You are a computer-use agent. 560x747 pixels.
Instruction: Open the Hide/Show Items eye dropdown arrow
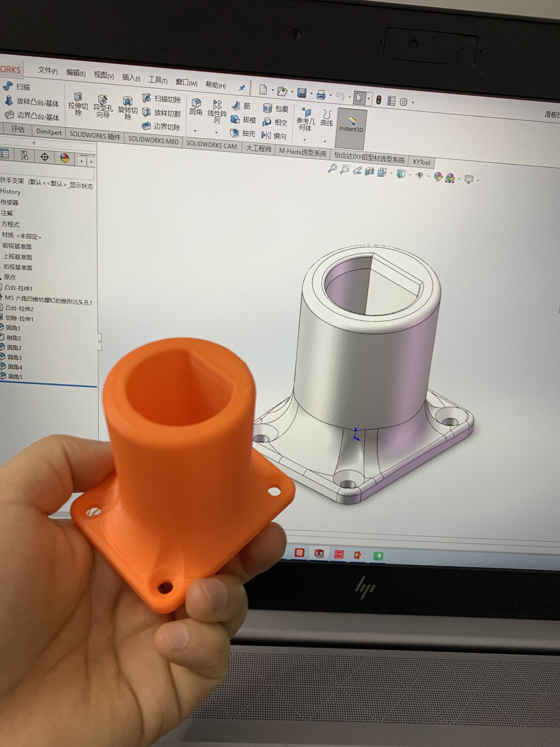[x=429, y=176]
